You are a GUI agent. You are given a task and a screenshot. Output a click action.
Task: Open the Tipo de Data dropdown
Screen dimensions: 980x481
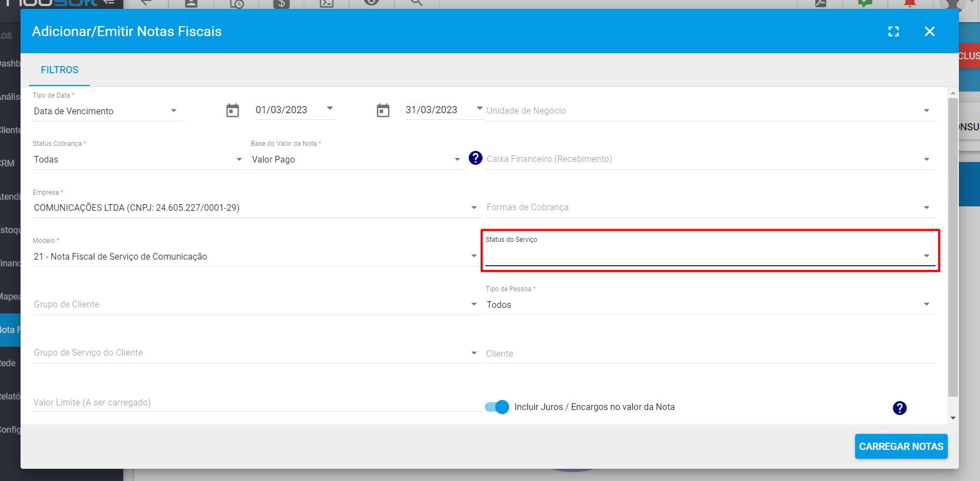coord(107,111)
